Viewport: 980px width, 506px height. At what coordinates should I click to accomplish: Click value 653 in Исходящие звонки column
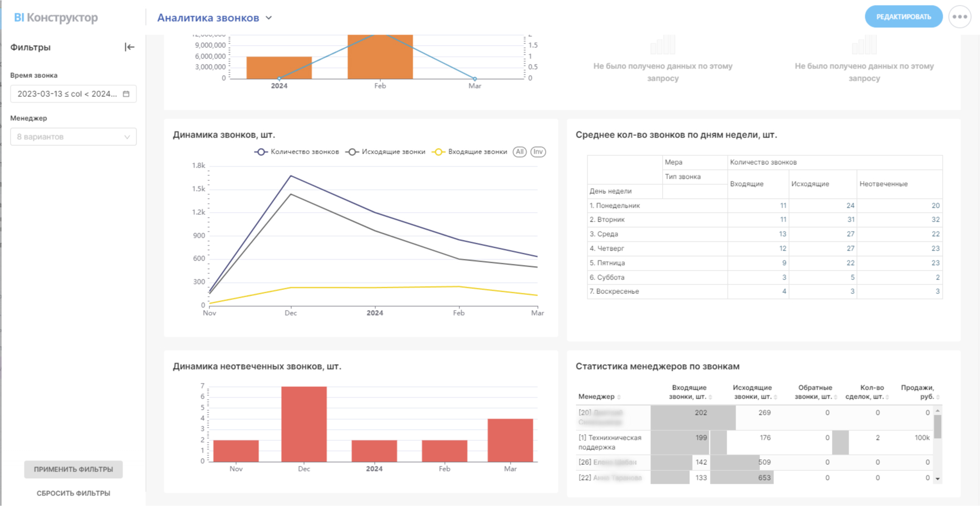[765, 478]
